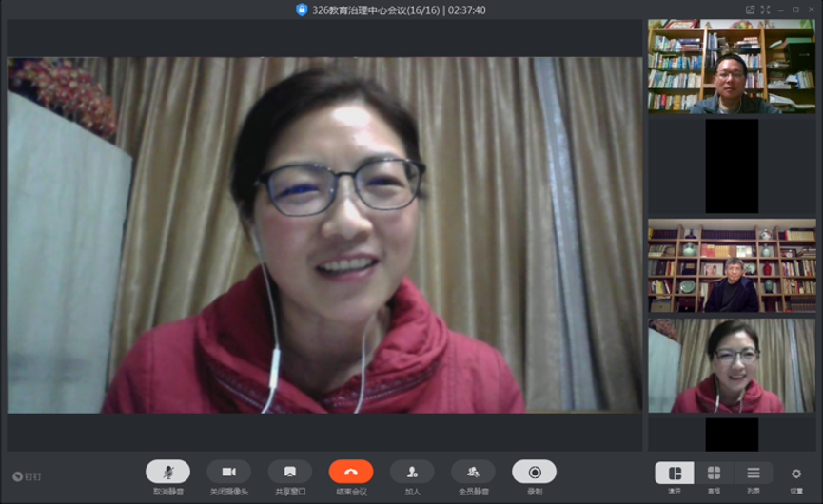823x504 pixels.
Task: Unmute the microphone (取消静音)
Action: [x=167, y=472]
